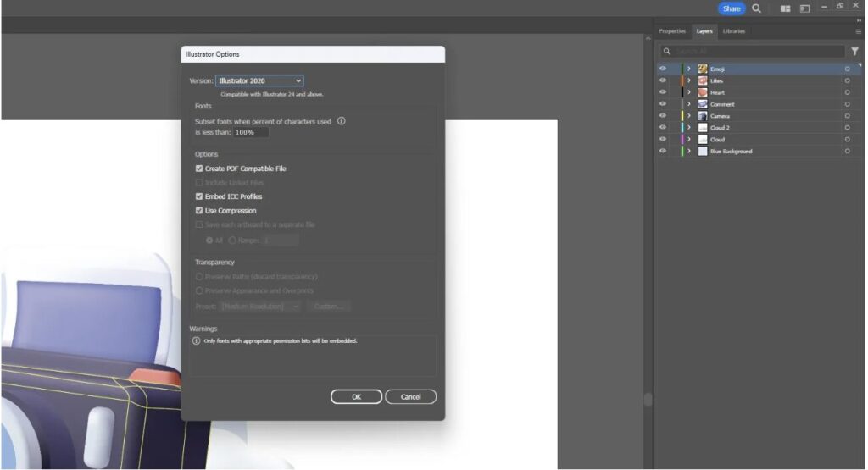
Task: Click the Layers search field
Action: pyautogui.click(x=753, y=51)
